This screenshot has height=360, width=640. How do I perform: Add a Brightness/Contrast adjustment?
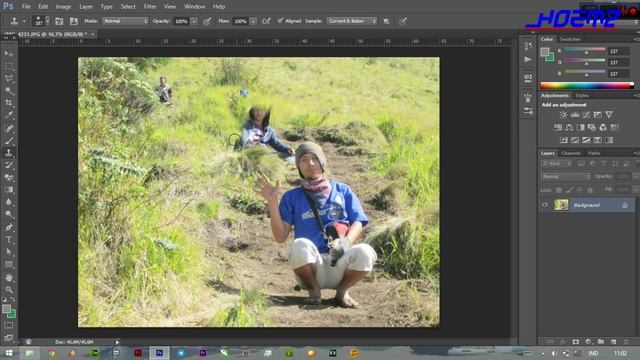point(563,115)
